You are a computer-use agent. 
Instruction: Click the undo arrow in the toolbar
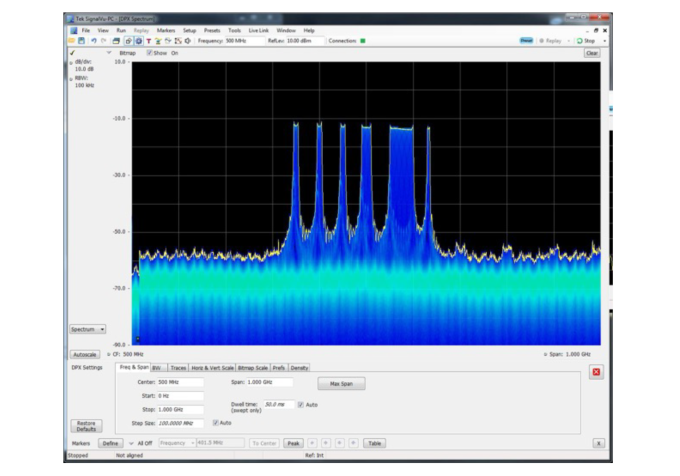tap(93, 41)
